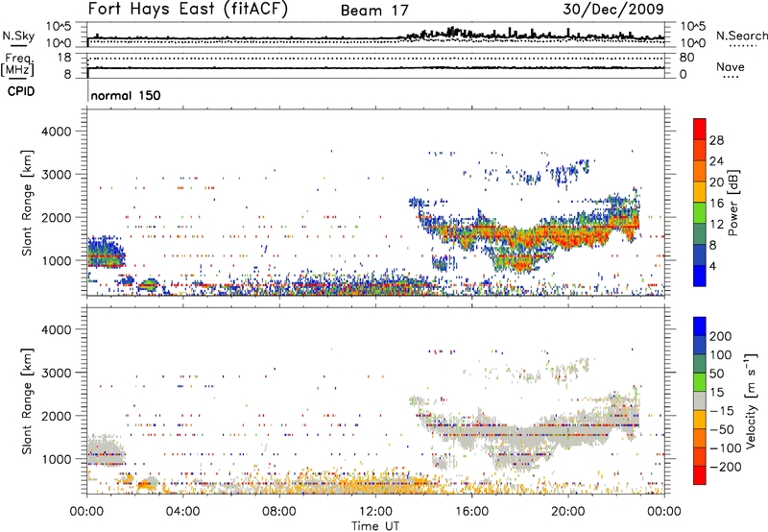Viewport: 768px width, 532px height.
Task: Click the date '30/Dec/2009'
Action: point(612,10)
